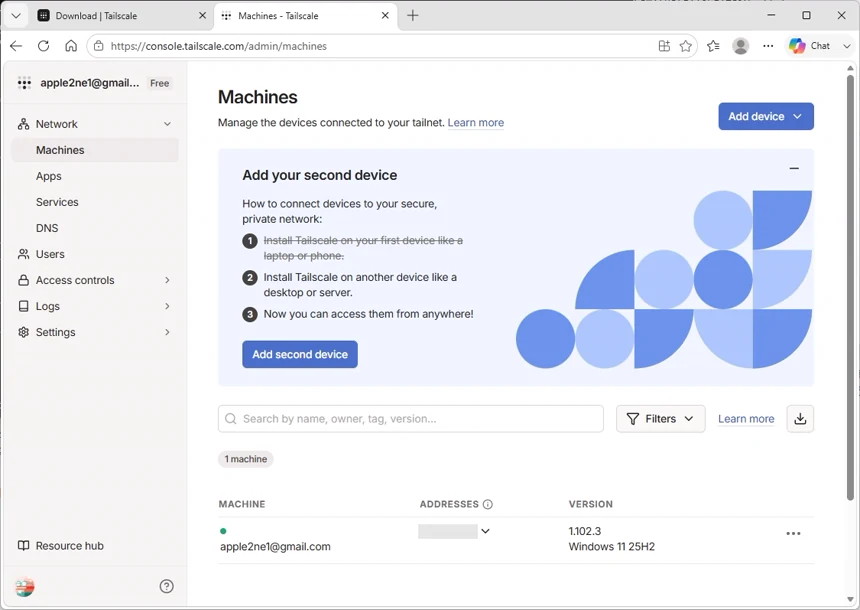Click the Network nodes icon
The width and height of the screenshot is (860, 610).
click(24, 124)
